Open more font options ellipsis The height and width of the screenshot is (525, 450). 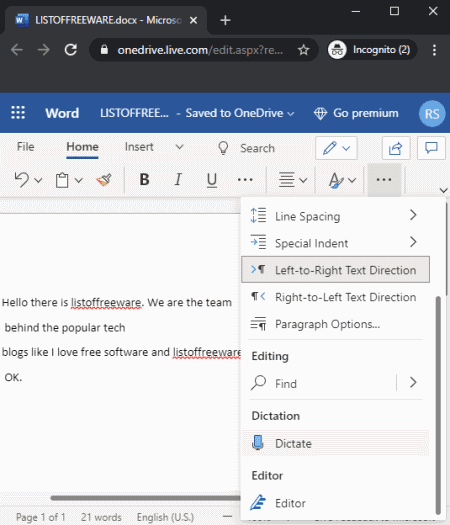click(x=245, y=180)
